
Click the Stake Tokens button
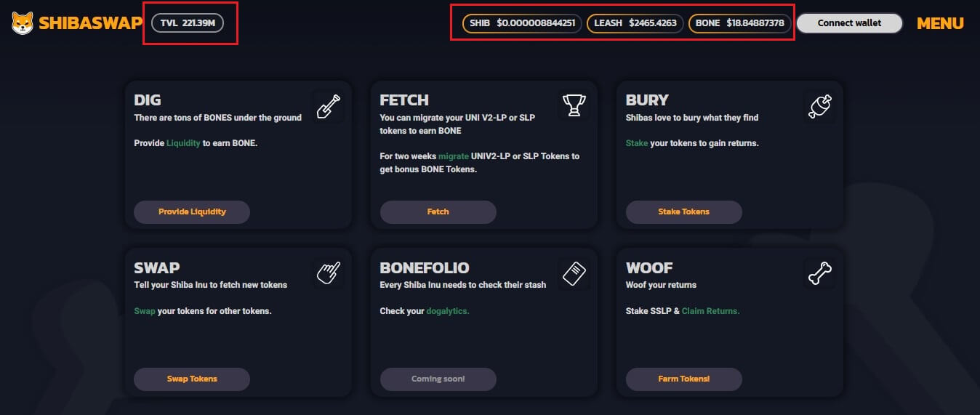(x=683, y=211)
